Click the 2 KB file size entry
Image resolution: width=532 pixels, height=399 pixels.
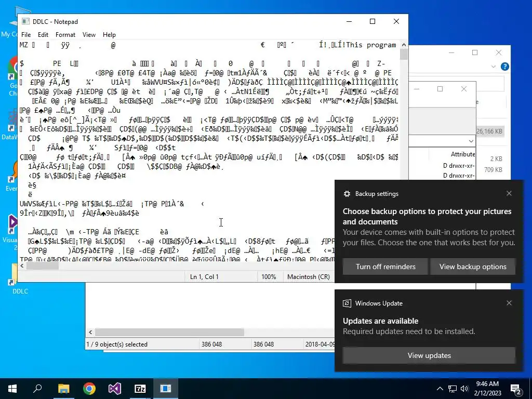point(496,159)
